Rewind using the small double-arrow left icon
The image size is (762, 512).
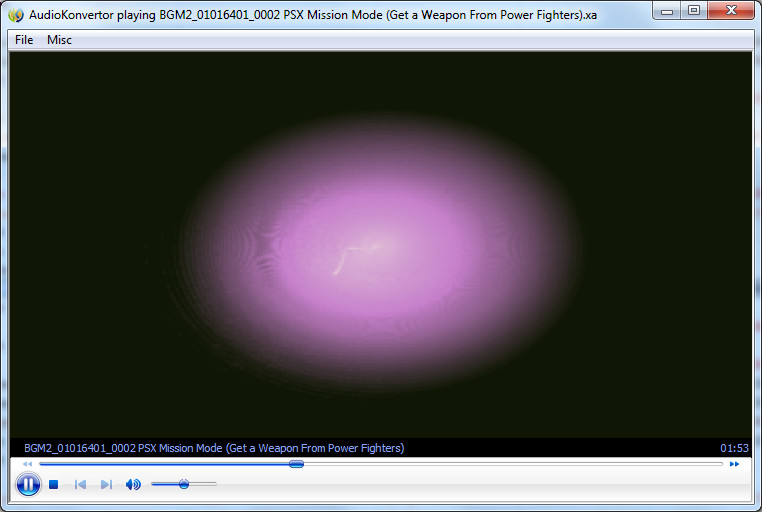(27, 464)
